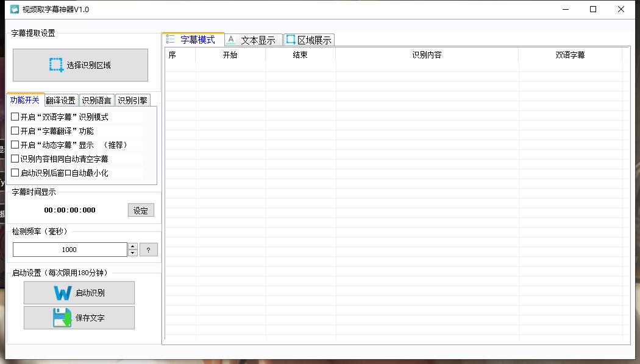This screenshot has width=640, height=364.
Task: Decrease detection frequency with the down arrow
Action: click(133, 253)
